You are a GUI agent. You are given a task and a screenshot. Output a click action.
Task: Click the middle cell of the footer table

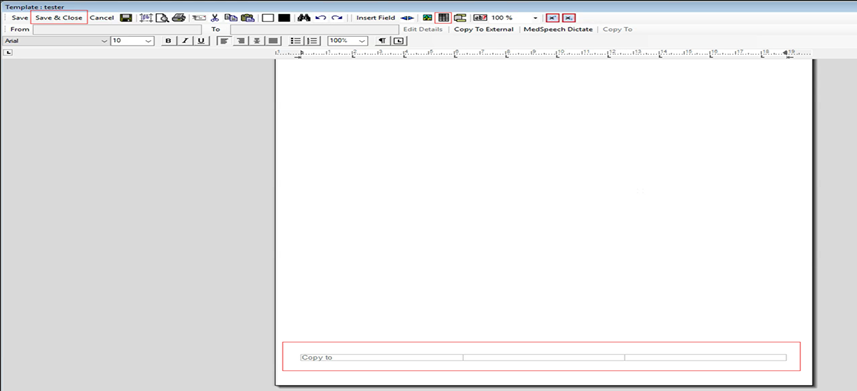pos(544,358)
